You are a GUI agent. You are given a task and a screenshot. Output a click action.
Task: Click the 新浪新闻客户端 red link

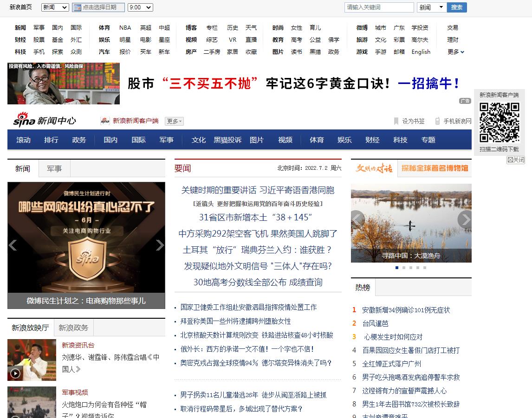click(x=136, y=121)
